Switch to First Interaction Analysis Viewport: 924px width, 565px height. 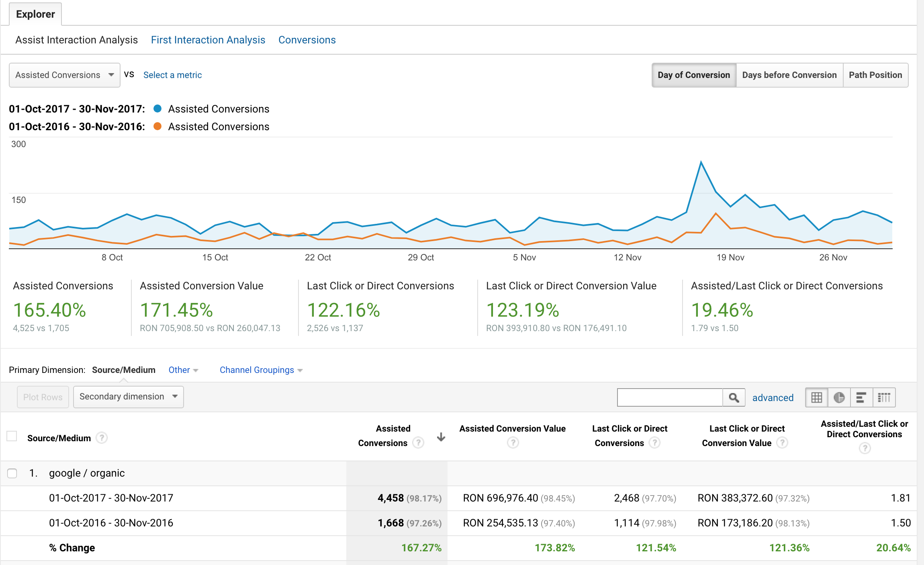click(208, 40)
